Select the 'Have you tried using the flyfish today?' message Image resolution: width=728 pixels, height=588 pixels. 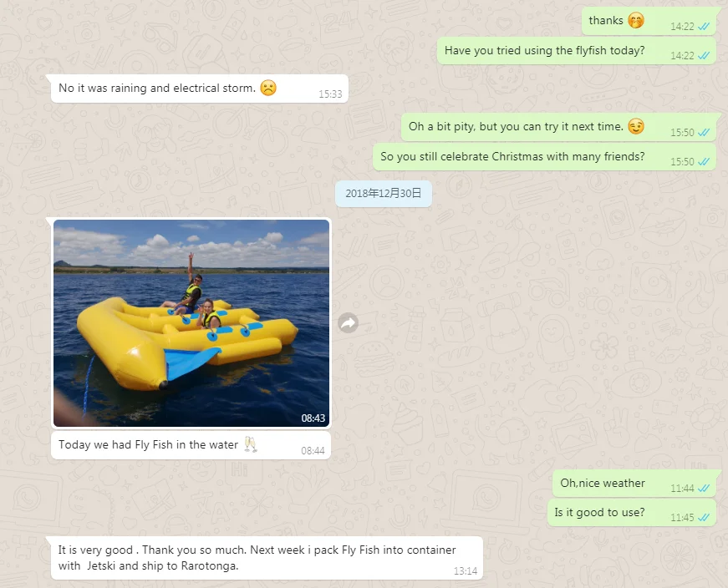tap(576, 51)
